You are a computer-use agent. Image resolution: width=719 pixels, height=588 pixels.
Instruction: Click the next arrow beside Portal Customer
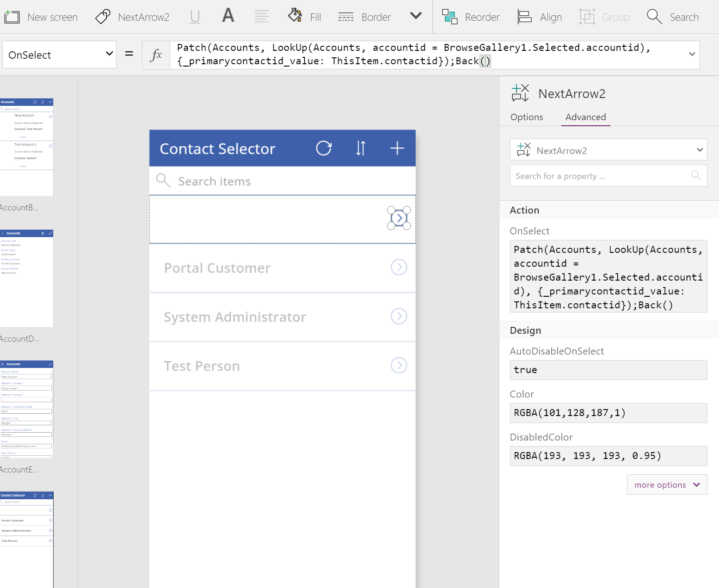pyautogui.click(x=399, y=267)
